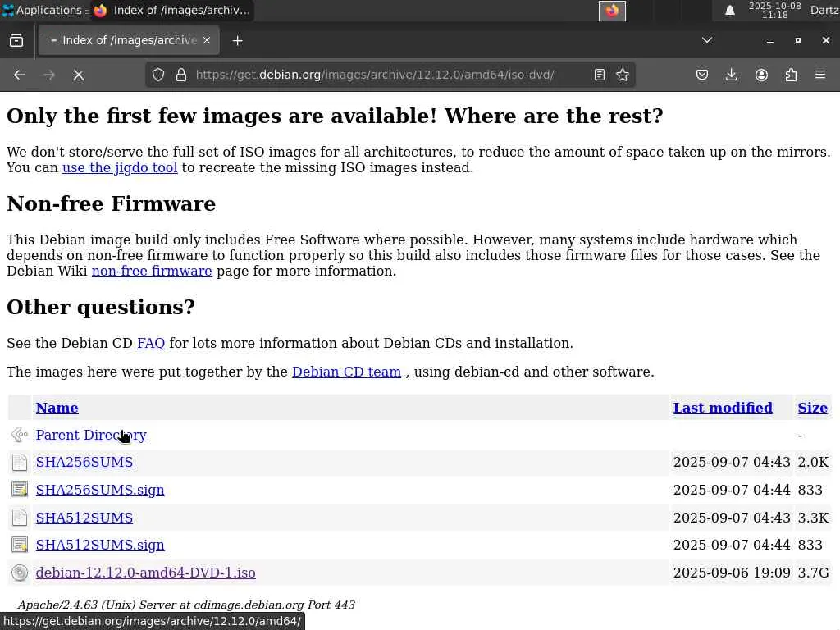The width and height of the screenshot is (840, 630).
Task: Open the SHA512SUMS file
Action: (x=84, y=518)
